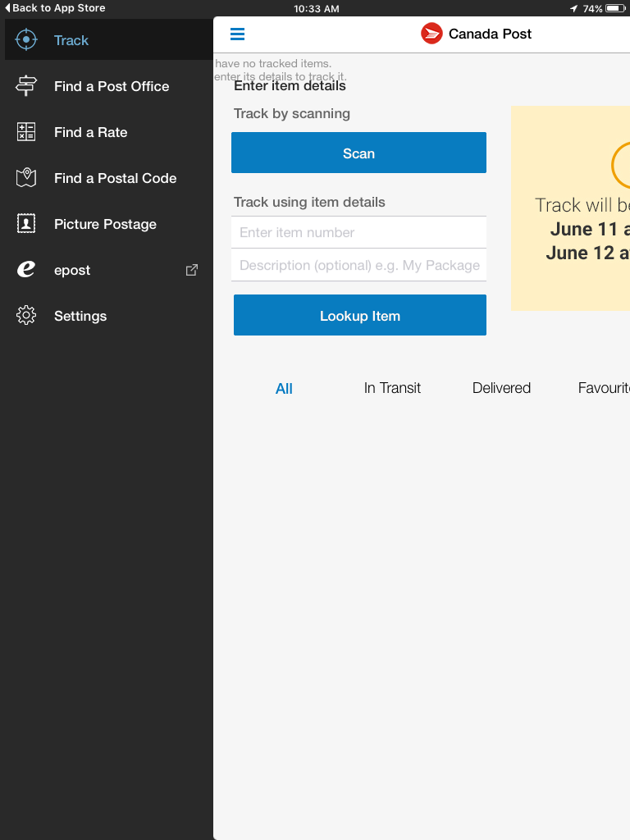The image size is (630, 840).
Task: Open the Favourites tab
Action: click(603, 389)
